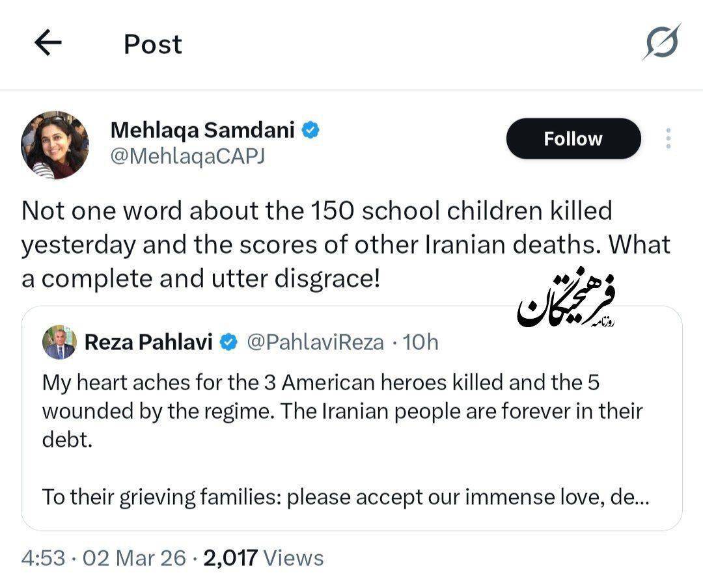Click the 10h timestamp on quoted post
Viewport: 703px width, 588px height.
point(420,342)
